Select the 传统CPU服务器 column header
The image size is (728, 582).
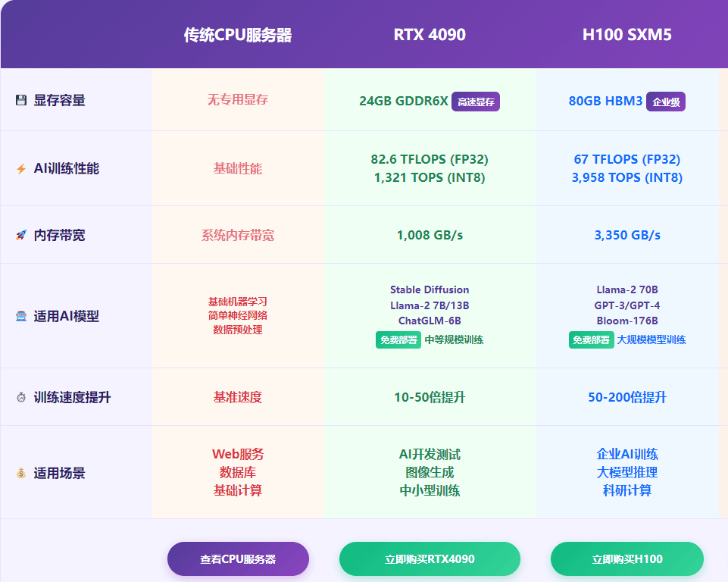coord(238,35)
